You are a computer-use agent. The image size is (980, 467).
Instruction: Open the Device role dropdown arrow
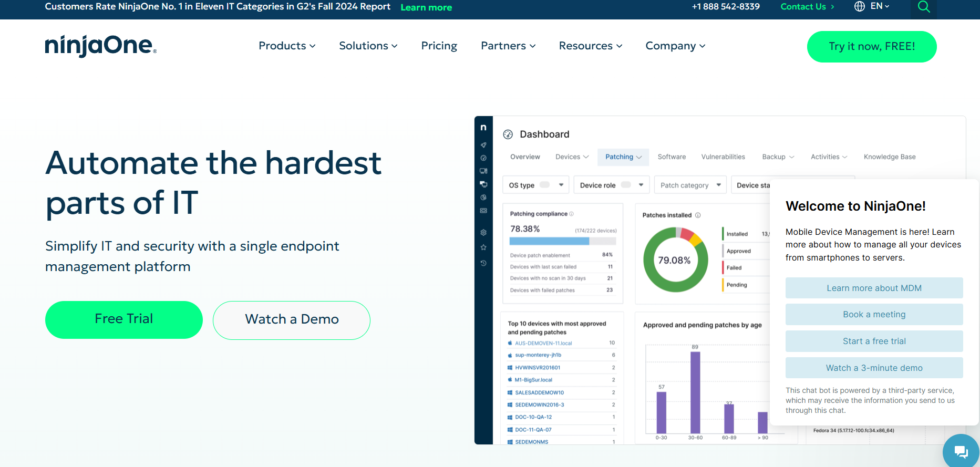coord(641,185)
